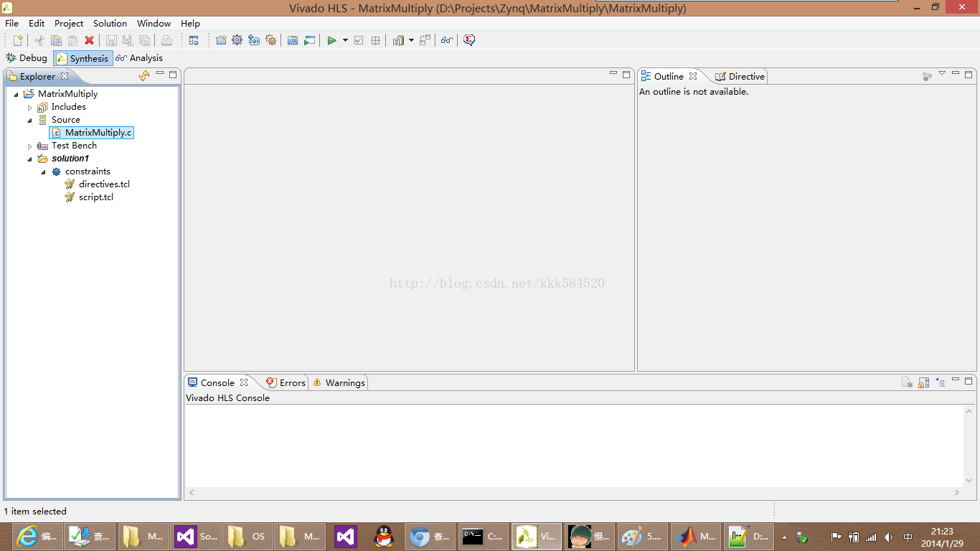
Task: Click the Run C/RTL Cosimulation checkmark icon
Action: pos(359,40)
